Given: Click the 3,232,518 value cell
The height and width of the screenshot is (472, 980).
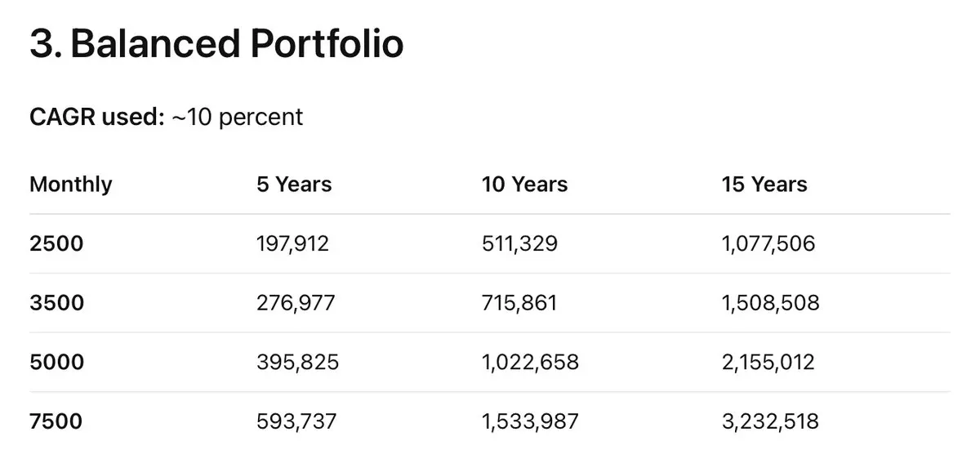Looking at the screenshot, I should pyautogui.click(x=770, y=421).
